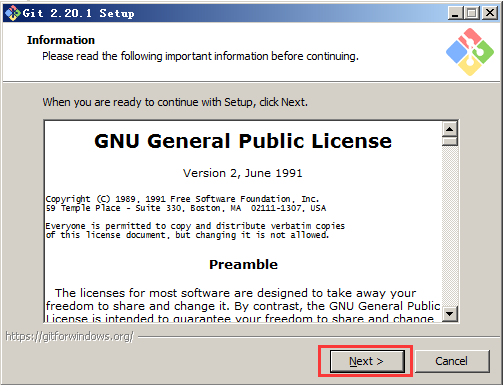Minimize the Git Setup window

455,13
